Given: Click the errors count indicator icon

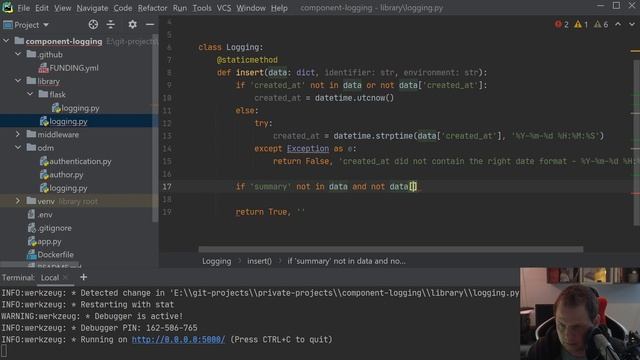Looking at the screenshot, I should coord(562,24).
